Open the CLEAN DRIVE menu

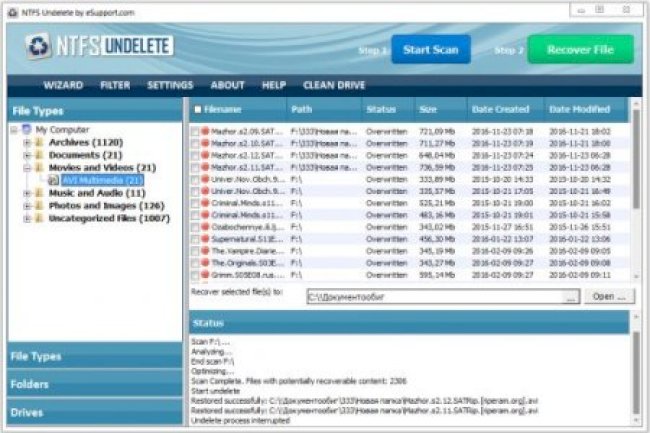tap(334, 85)
